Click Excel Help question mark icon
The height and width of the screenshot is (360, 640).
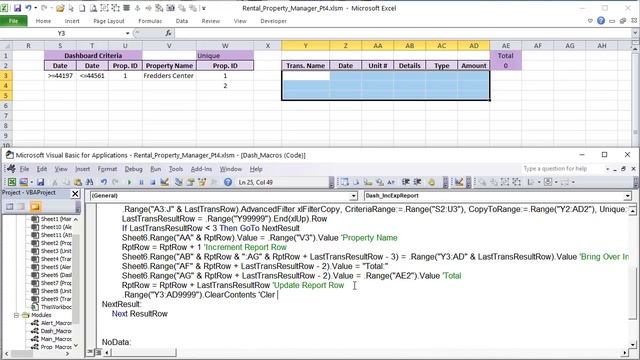pyautogui.click(x=601, y=20)
